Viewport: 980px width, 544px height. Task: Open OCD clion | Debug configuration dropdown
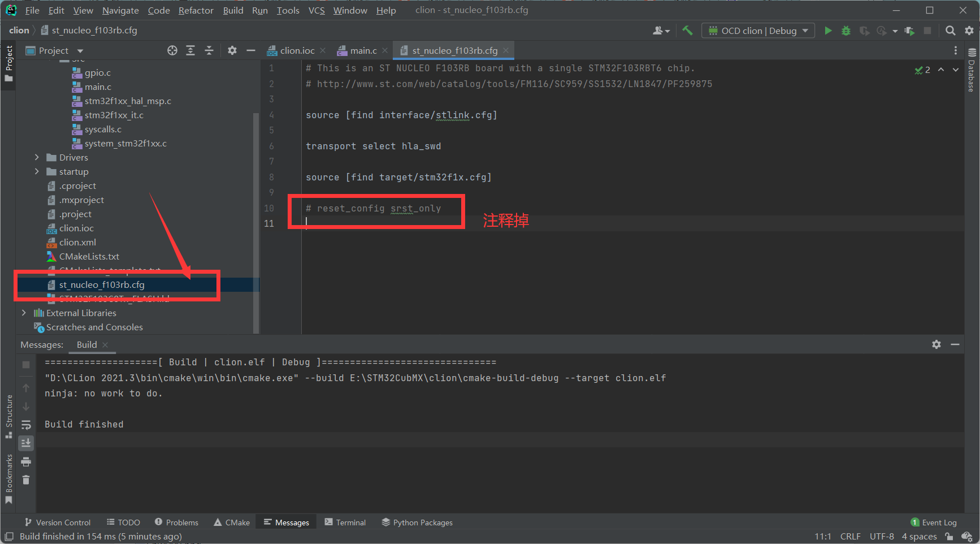[758, 31]
